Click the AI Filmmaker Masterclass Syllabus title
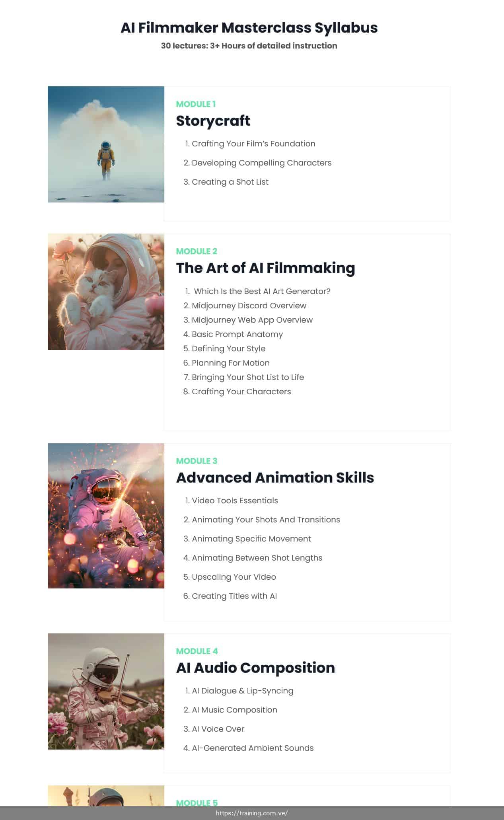 [249, 28]
